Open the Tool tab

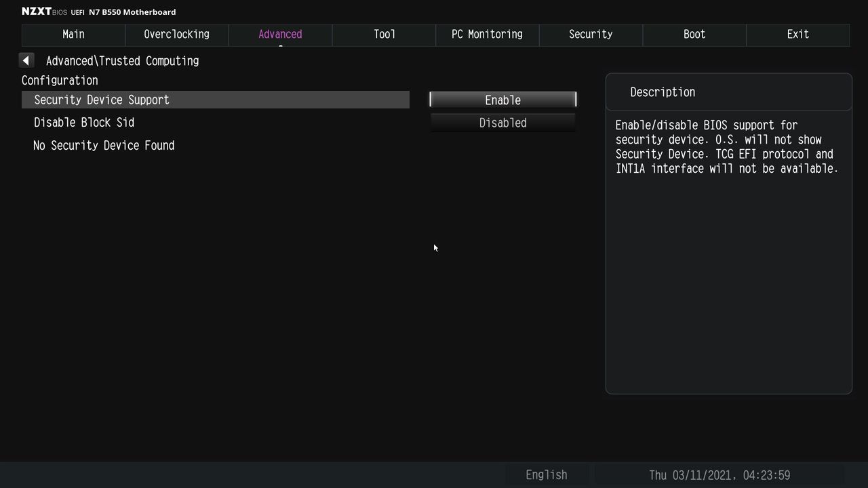click(384, 35)
